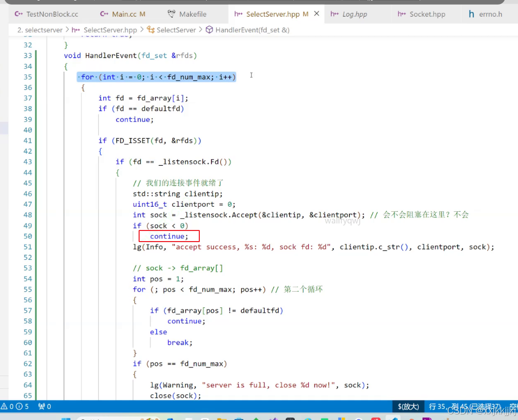Viewport: 518px width, 420px height.
Task: Click 'int fd = fd_array[i];' line
Action: point(143,98)
